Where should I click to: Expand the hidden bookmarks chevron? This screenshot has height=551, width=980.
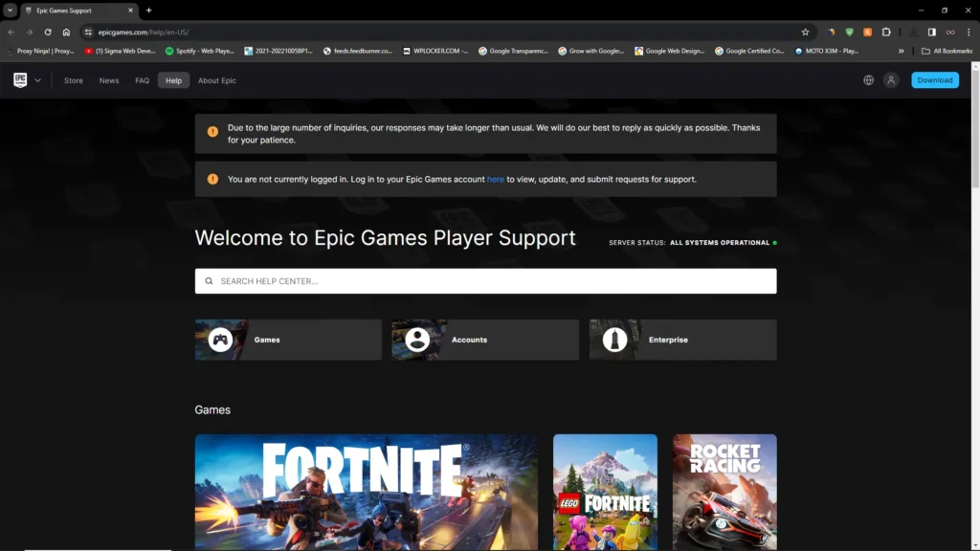(901, 52)
